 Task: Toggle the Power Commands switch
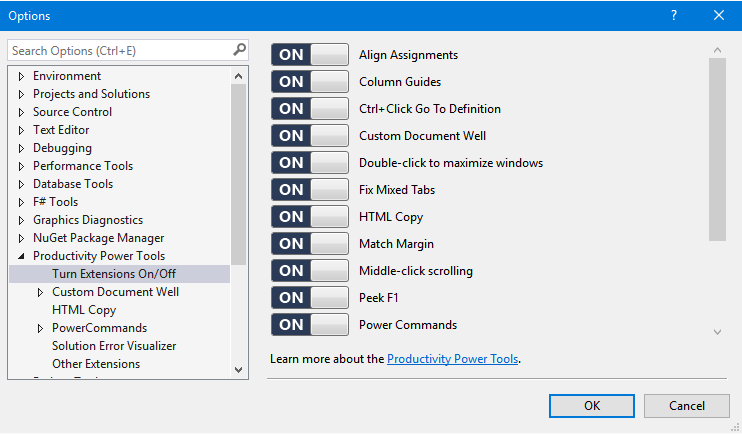(310, 324)
